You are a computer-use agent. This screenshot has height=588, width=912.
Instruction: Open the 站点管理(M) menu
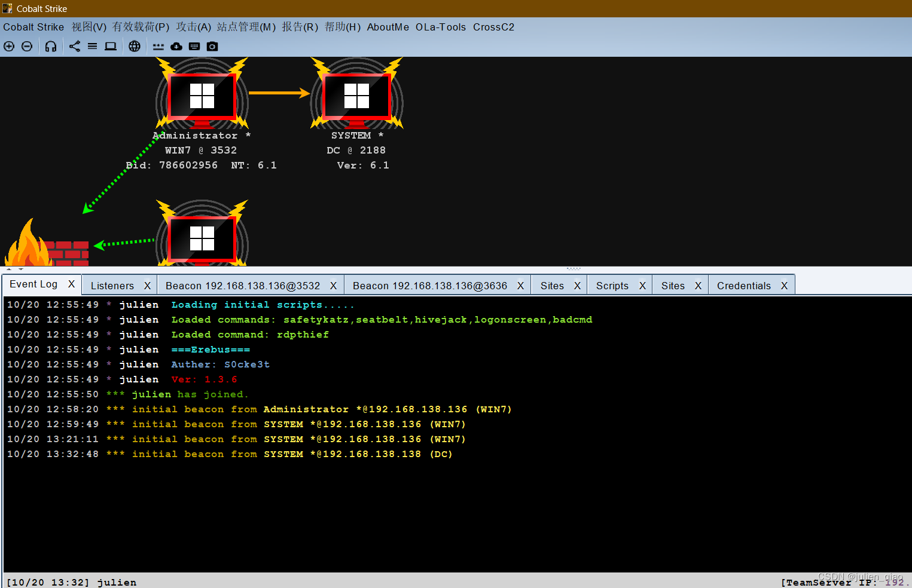[x=246, y=27]
